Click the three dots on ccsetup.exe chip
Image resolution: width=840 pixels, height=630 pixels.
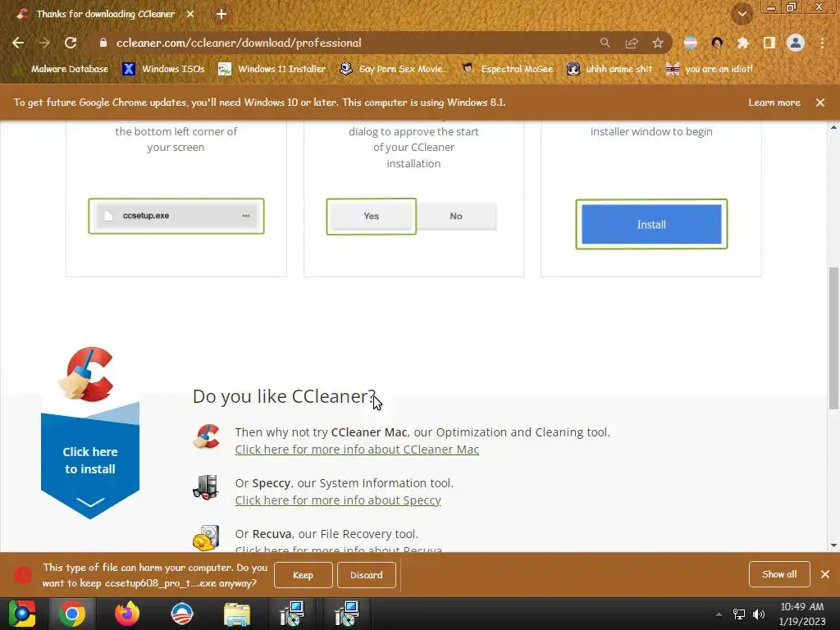point(246,216)
